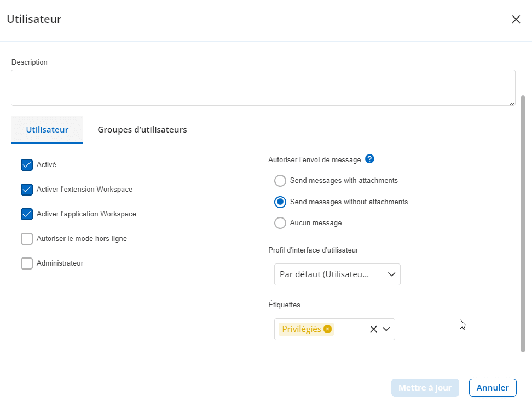
Task: Uncheck the Activé checkbox
Action: tap(27, 165)
